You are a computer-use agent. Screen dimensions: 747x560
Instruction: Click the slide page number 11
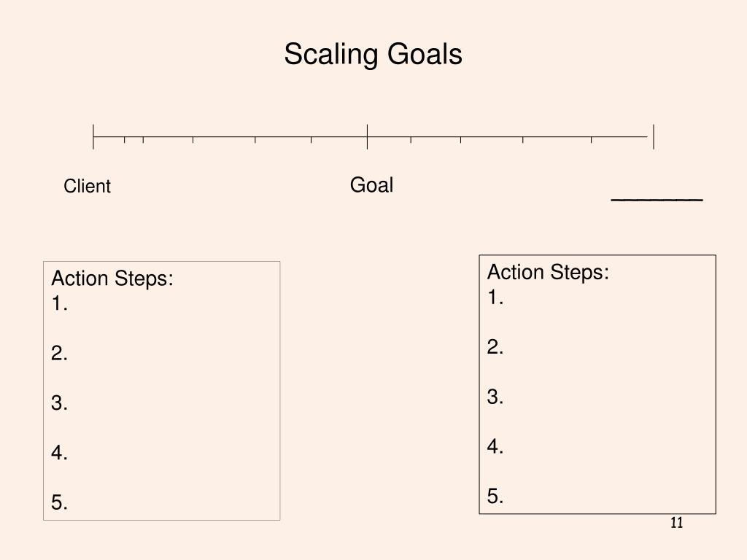click(x=676, y=523)
